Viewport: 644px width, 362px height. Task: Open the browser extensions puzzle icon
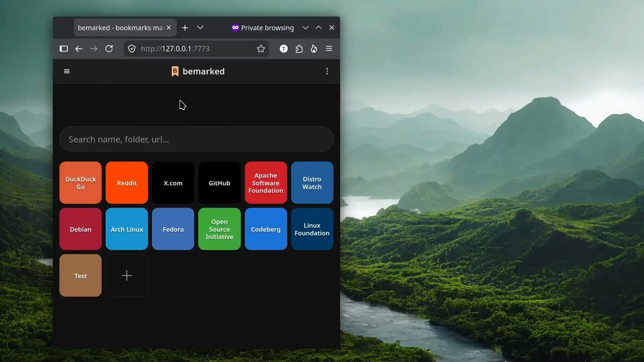[x=299, y=49]
